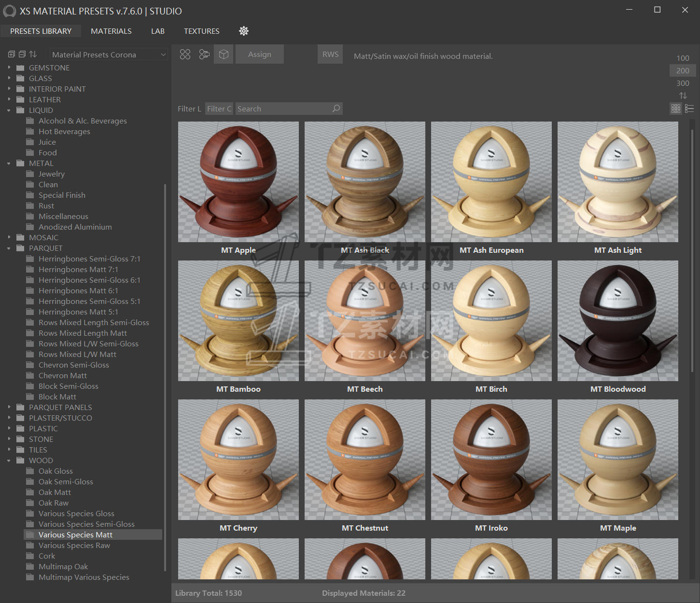
Task: Set thumbnail size to 300
Action: click(683, 83)
